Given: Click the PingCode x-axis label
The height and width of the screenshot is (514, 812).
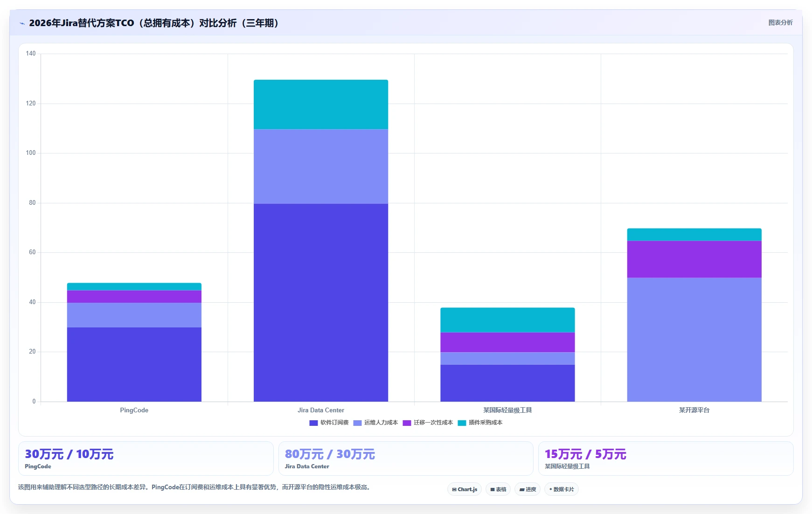Looking at the screenshot, I should pyautogui.click(x=134, y=410).
